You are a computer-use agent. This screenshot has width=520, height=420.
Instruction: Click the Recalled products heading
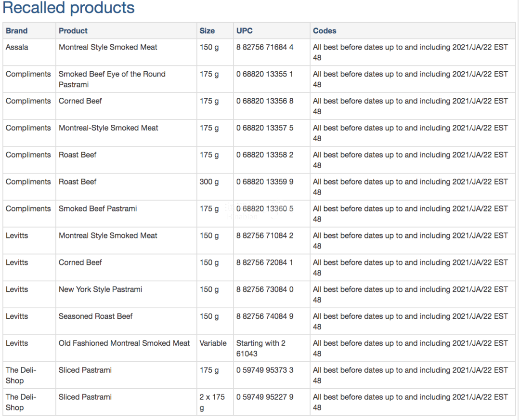pyautogui.click(x=69, y=8)
